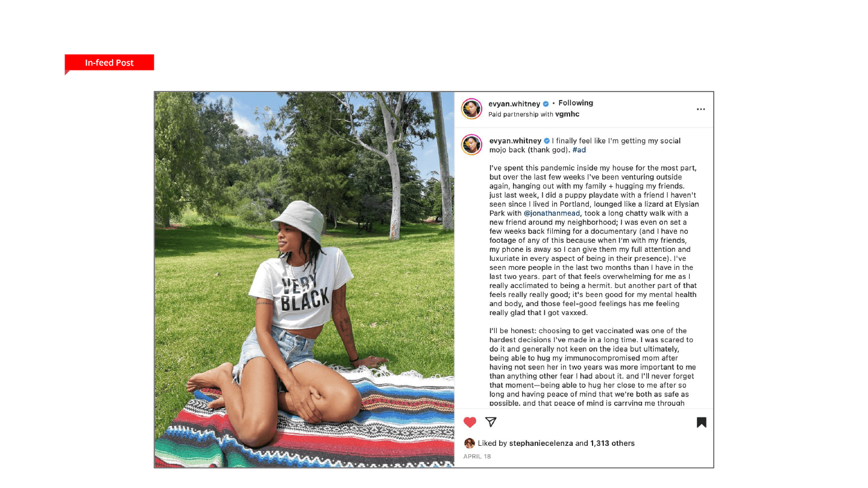Click the verified badge in the caption
The height and width of the screenshot is (488, 868).
tap(547, 141)
